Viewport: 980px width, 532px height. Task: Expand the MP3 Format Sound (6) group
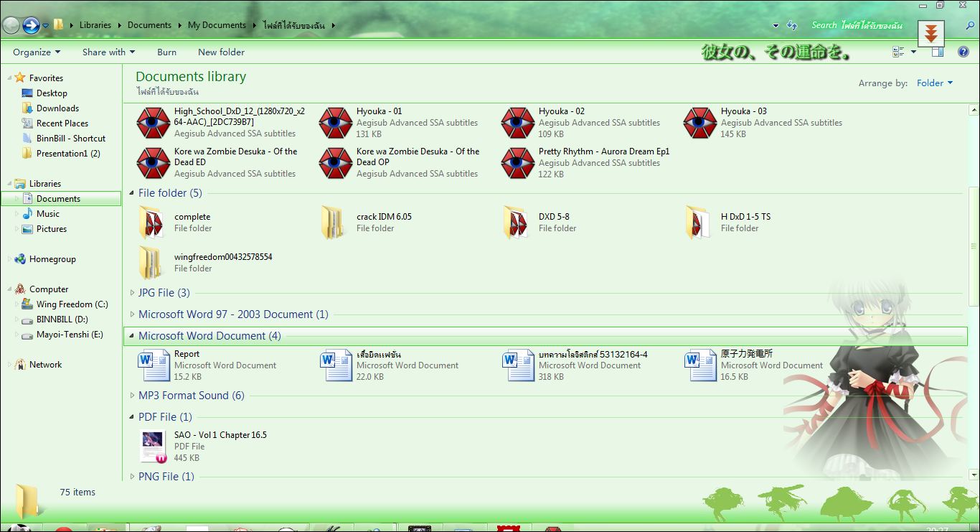point(132,396)
